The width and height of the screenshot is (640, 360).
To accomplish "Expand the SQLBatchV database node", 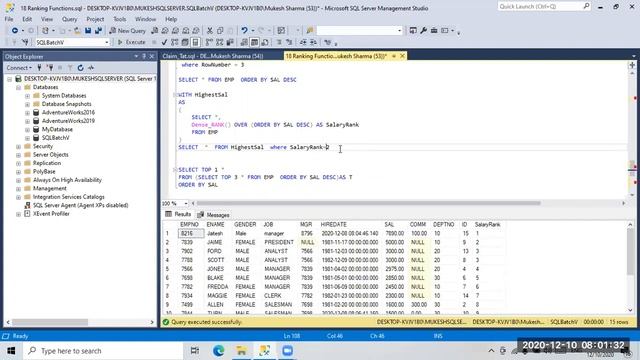I will 27,138.
